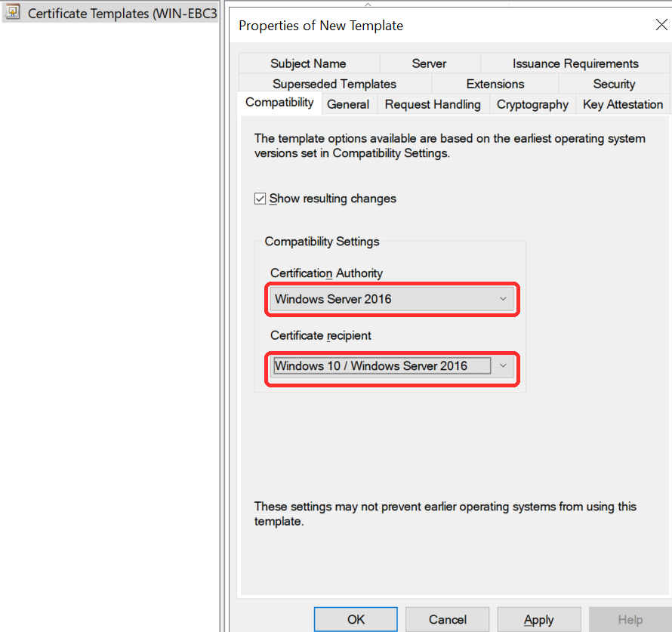
Task: Close the Properties of New Template dialog
Action: [x=661, y=25]
